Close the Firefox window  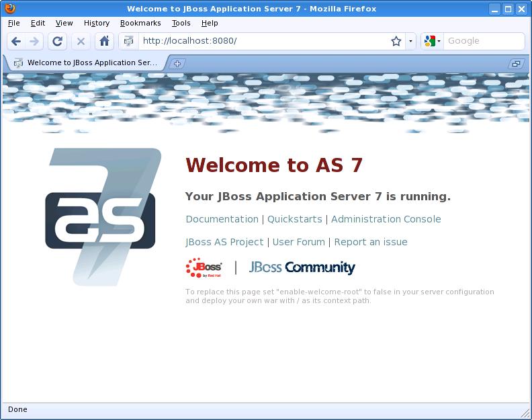tap(521, 9)
